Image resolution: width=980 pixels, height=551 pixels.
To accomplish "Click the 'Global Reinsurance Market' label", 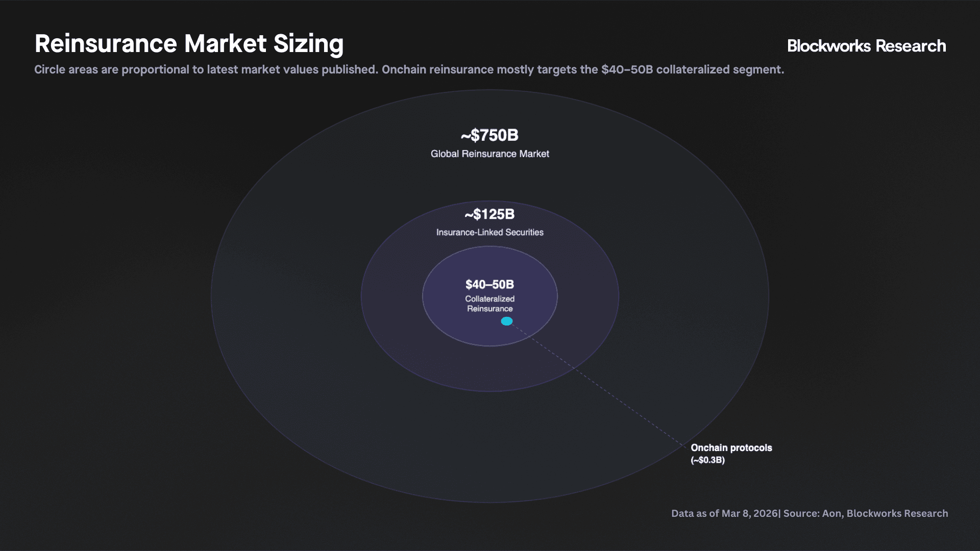I will tap(489, 154).
